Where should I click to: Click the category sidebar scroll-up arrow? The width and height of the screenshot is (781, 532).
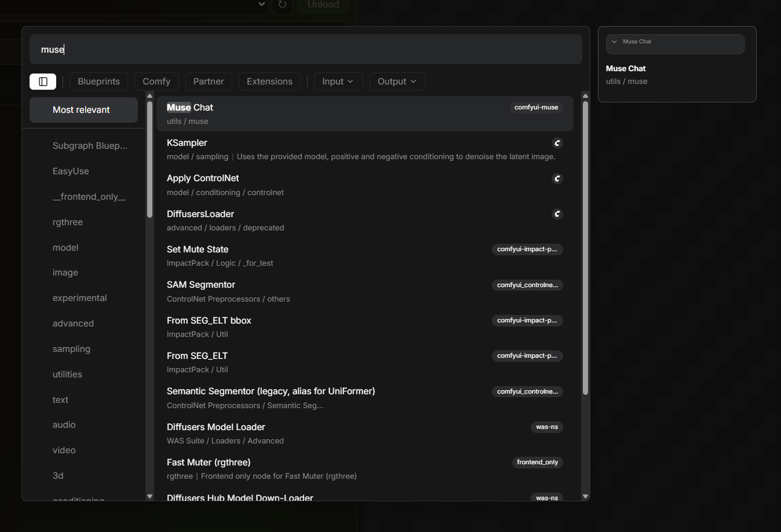coord(149,96)
